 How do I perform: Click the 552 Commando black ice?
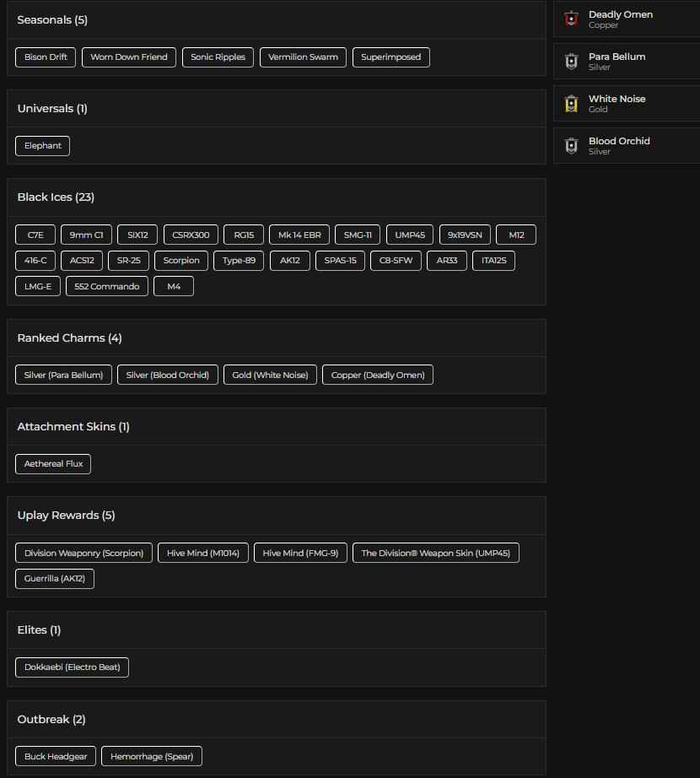tap(106, 286)
